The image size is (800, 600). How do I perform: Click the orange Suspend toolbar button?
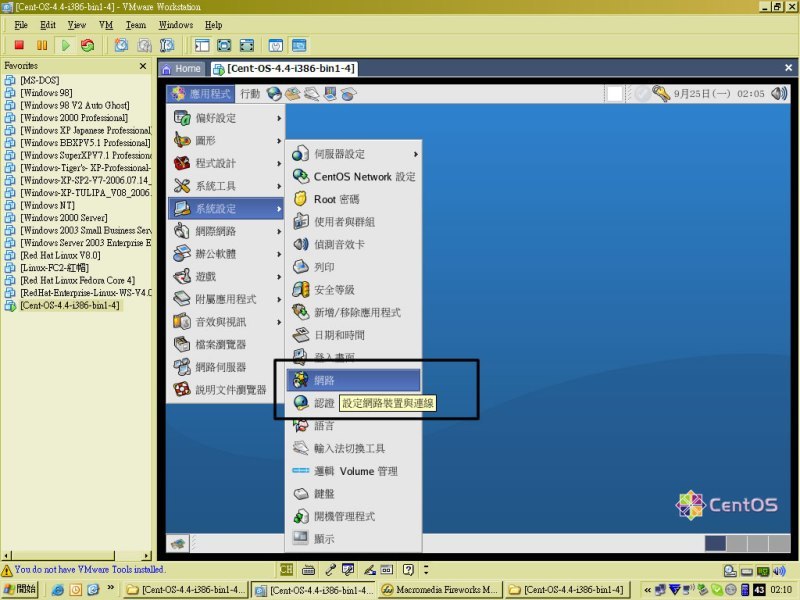pos(42,45)
